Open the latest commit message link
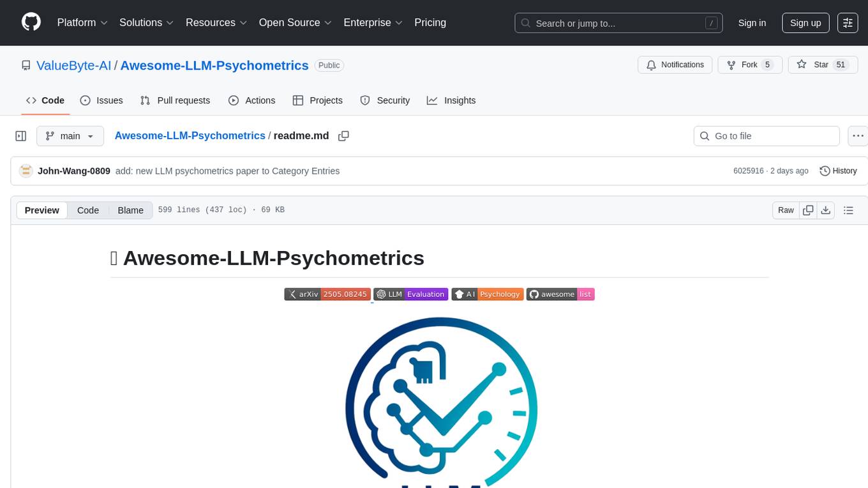Screen dimensions: 868x488 coord(227,171)
